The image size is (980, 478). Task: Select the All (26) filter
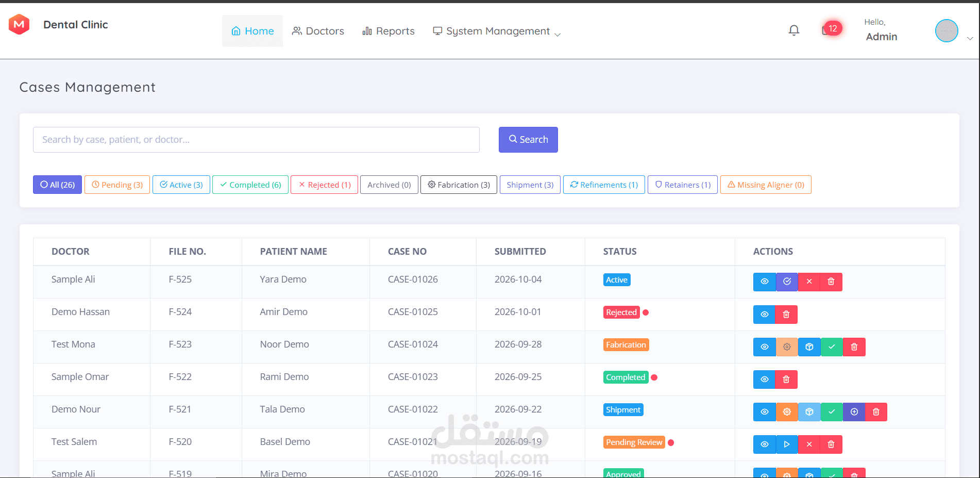pyautogui.click(x=57, y=185)
